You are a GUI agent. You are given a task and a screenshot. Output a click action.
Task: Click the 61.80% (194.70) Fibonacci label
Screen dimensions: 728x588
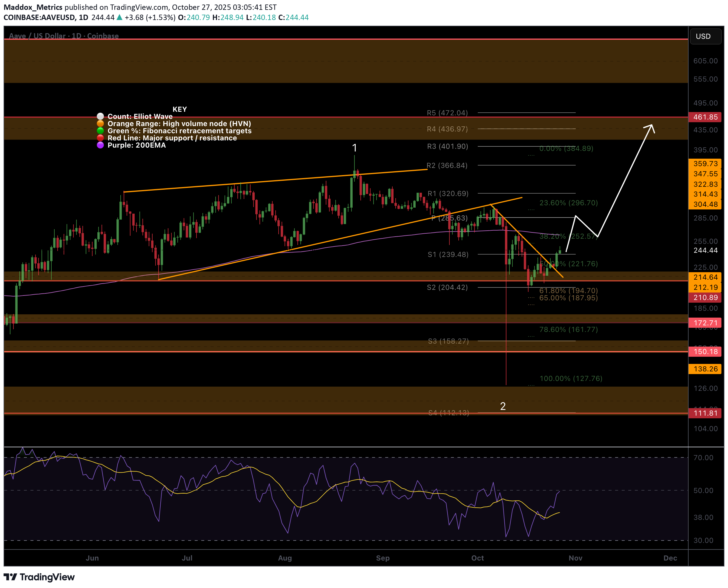(568, 291)
